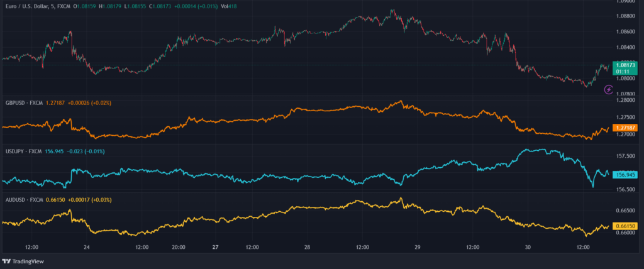Click the 28 date label on time axis
Image resolution: width=644 pixels, height=269 pixels.
[x=307, y=248]
